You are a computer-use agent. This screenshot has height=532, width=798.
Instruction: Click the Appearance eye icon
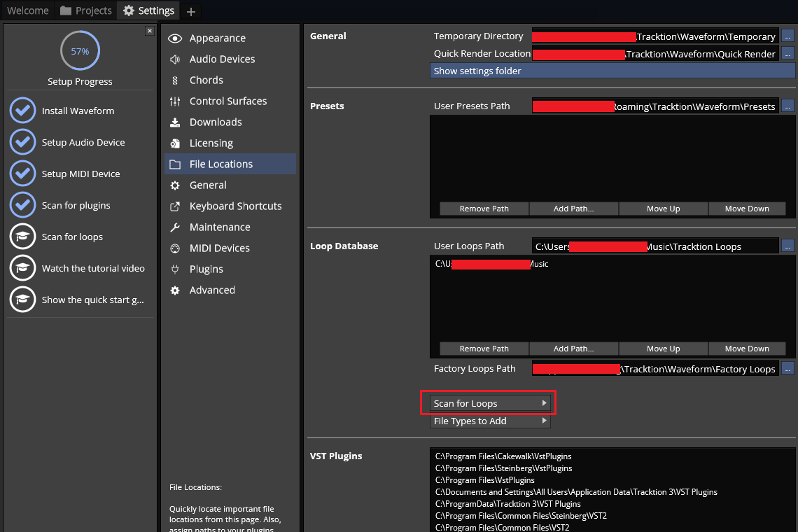coord(175,38)
